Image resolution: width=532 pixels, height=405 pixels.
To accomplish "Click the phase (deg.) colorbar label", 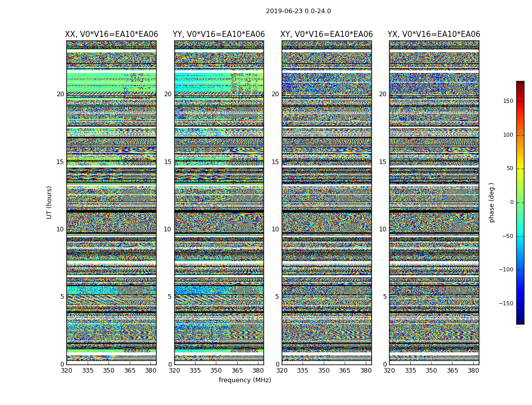I will (x=491, y=202).
